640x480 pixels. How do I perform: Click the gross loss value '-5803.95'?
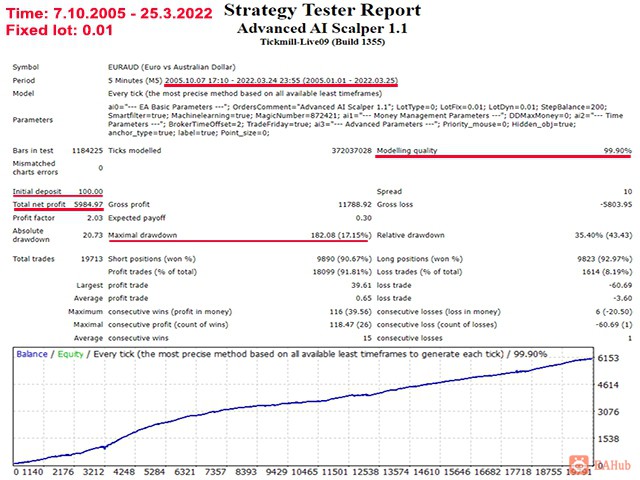coord(616,204)
